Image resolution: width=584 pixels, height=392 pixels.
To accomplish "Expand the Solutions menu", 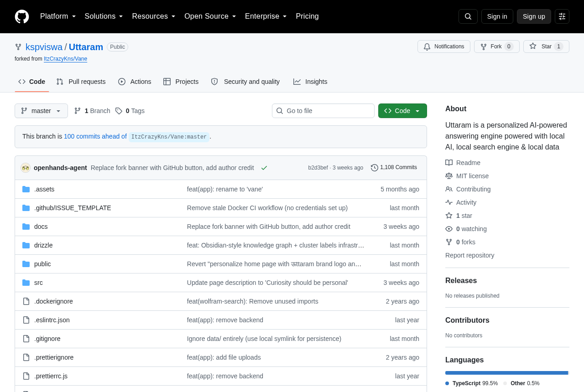I will [104, 16].
